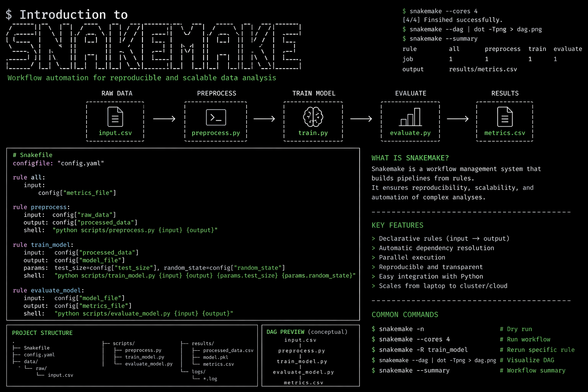The image size is (588, 392).
Task: Click 'train_model.py' node in DAG preview
Action: pyautogui.click(x=302, y=361)
